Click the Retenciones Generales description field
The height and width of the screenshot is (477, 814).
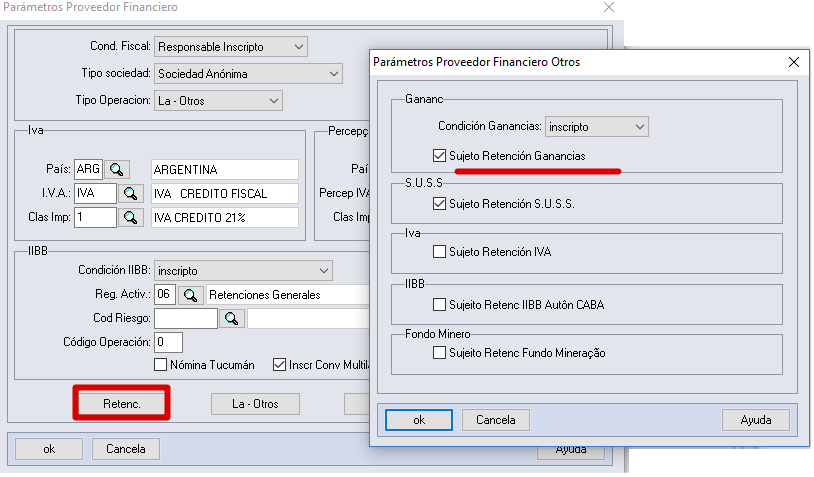pos(288,295)
